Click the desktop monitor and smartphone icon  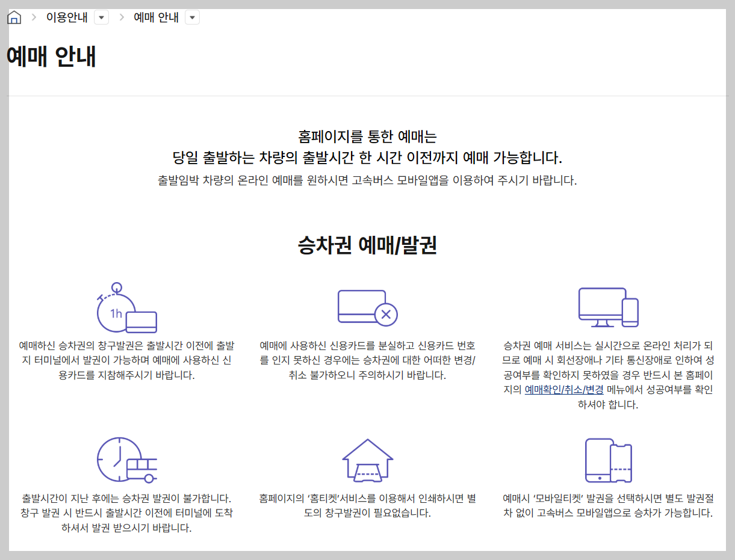pyautogui.click(x=610, y=307)
